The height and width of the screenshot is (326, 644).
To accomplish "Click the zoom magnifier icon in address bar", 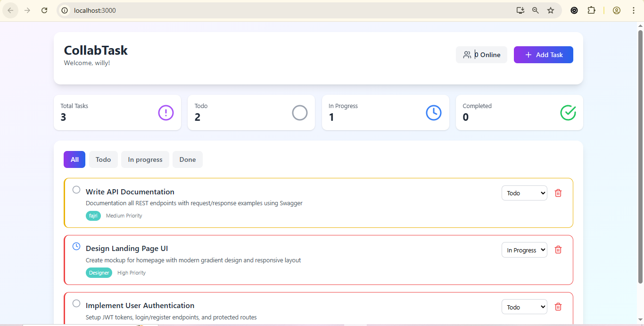I will 536,10.
